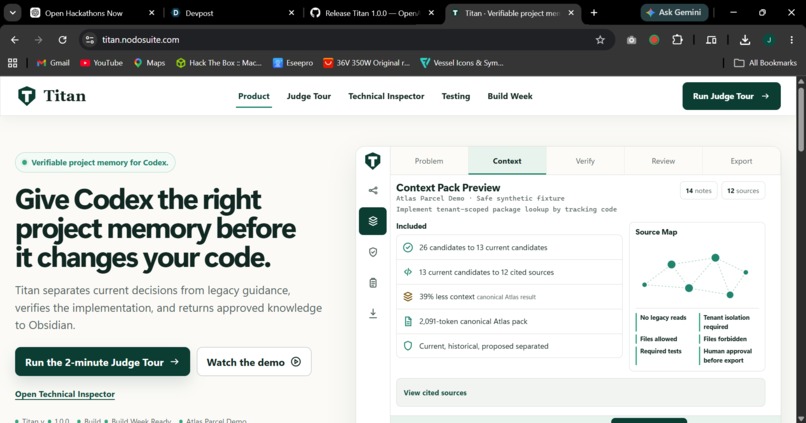The height and width of the screenshot is (423, 806).
Task: Click the Watch the demo button
Action: [254, 362]
